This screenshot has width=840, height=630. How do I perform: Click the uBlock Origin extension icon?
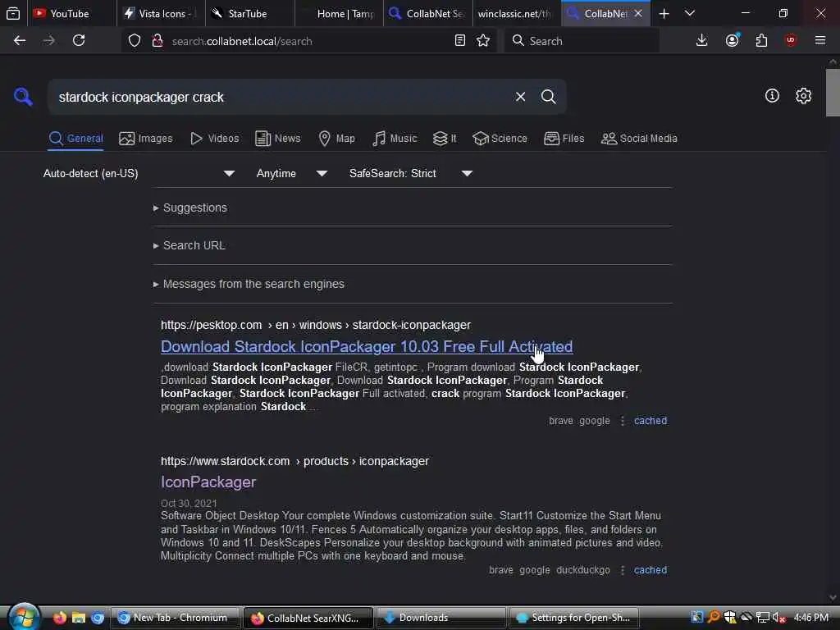tap(791, 40)
